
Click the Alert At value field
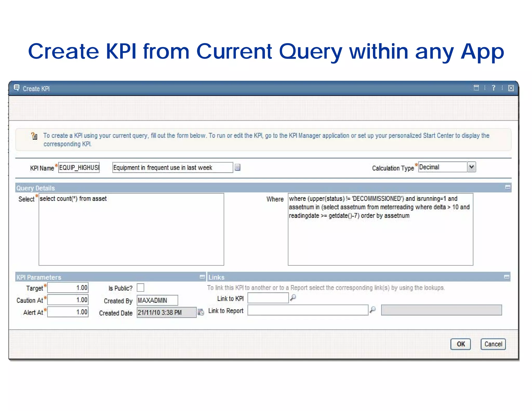[x=68, y=312]
